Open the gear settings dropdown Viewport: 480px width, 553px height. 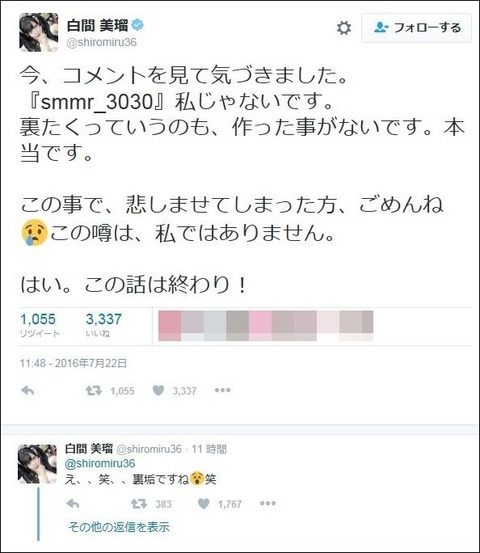point(344,28)
